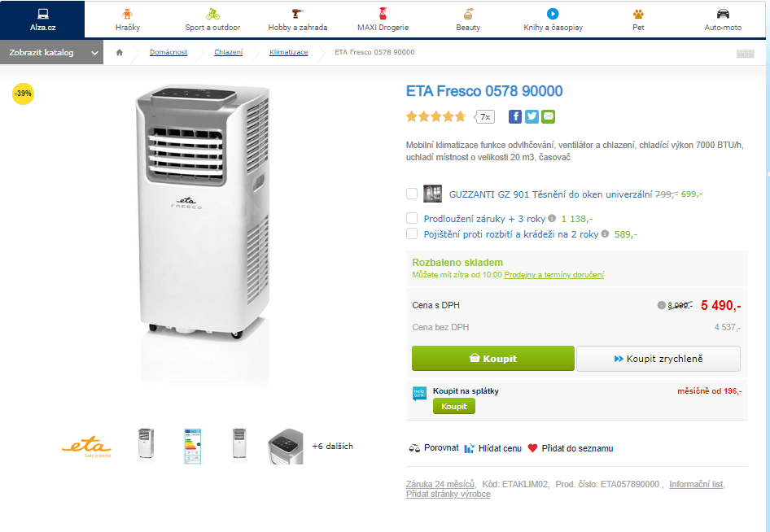This screenshot has width=770, height=532.
Task: Share product on Facebook icon
Action: click(x=514, y=117)
